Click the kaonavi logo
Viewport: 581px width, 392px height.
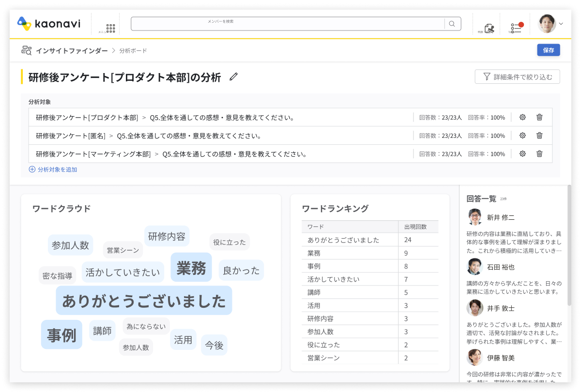(48, 23)
